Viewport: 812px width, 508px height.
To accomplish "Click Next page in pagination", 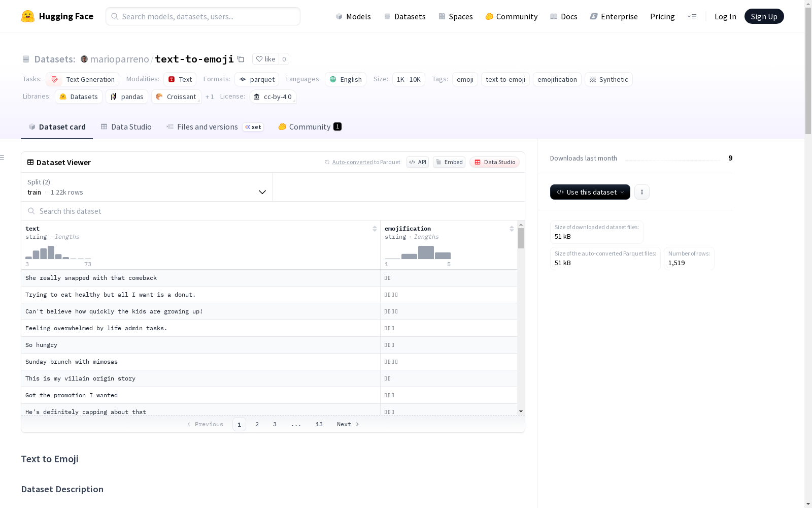I will (x=348, y=424).
